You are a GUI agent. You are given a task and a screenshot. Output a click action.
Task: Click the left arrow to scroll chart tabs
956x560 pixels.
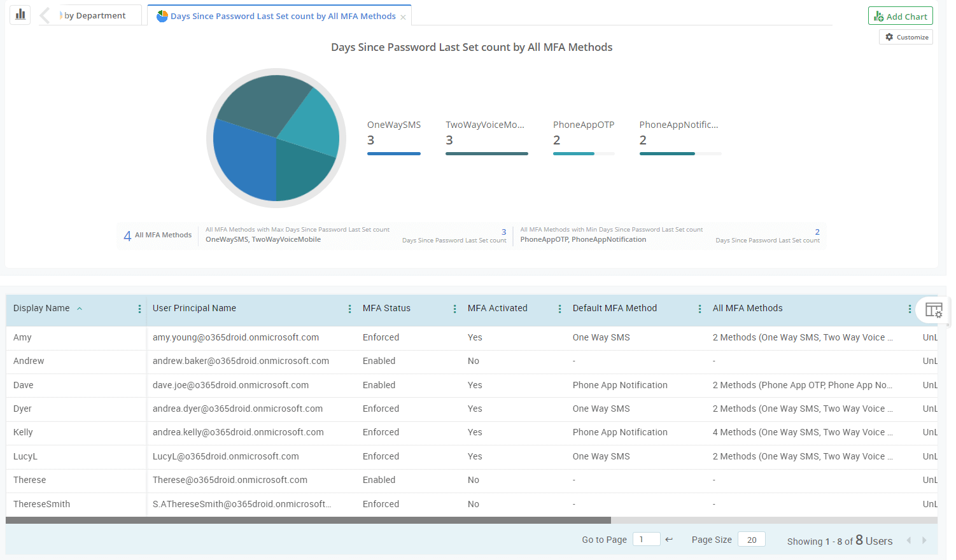point(45,15)
